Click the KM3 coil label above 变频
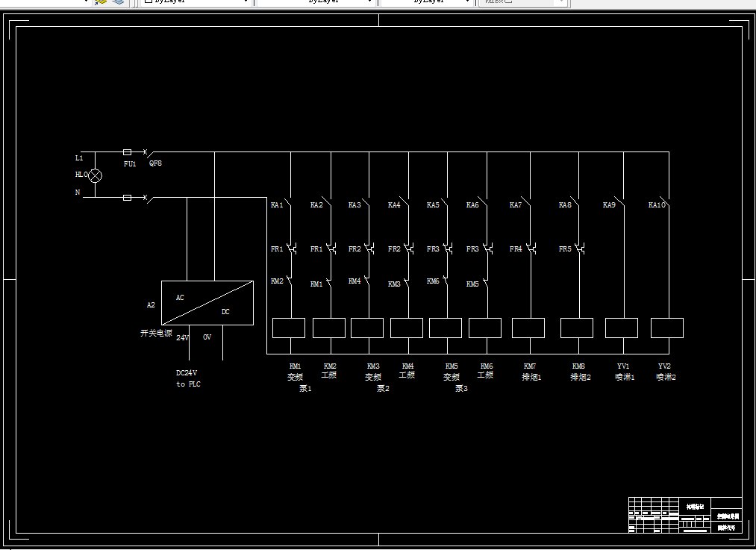The width and height of the screenshot is (756, 550). click(x=373, y=366)
